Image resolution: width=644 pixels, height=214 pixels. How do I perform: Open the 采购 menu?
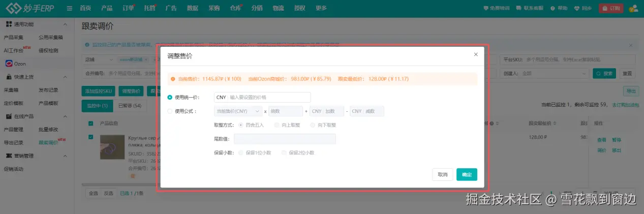214,8
